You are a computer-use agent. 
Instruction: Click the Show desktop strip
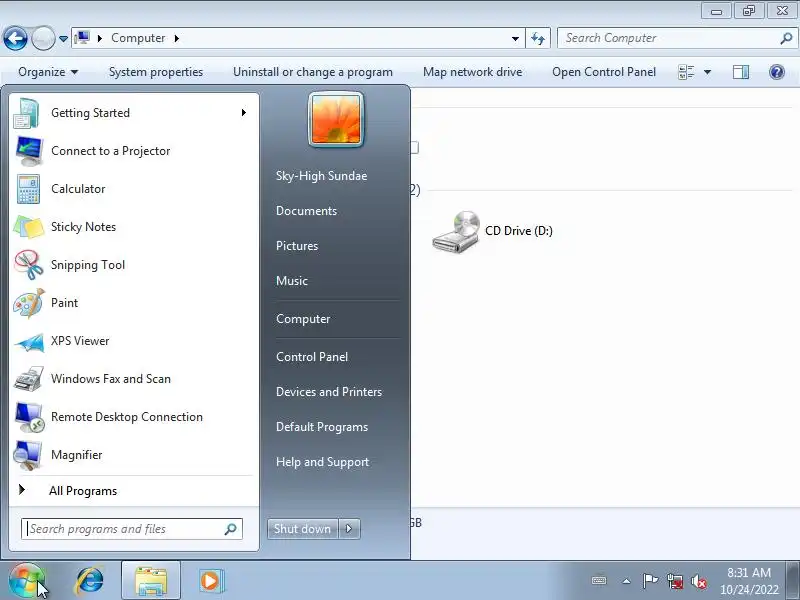click(794, 581)
